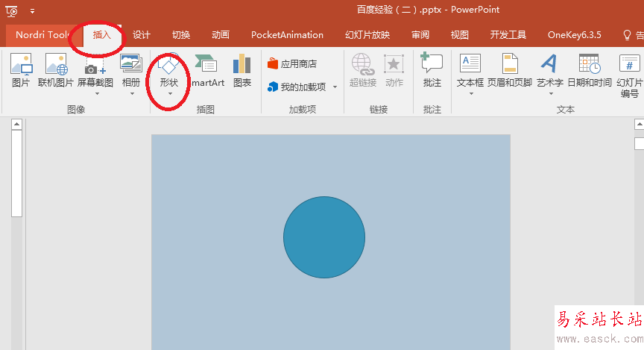Insert slide number (幻灯片编号)
The image size is (644, 350).
coord(629,75)
